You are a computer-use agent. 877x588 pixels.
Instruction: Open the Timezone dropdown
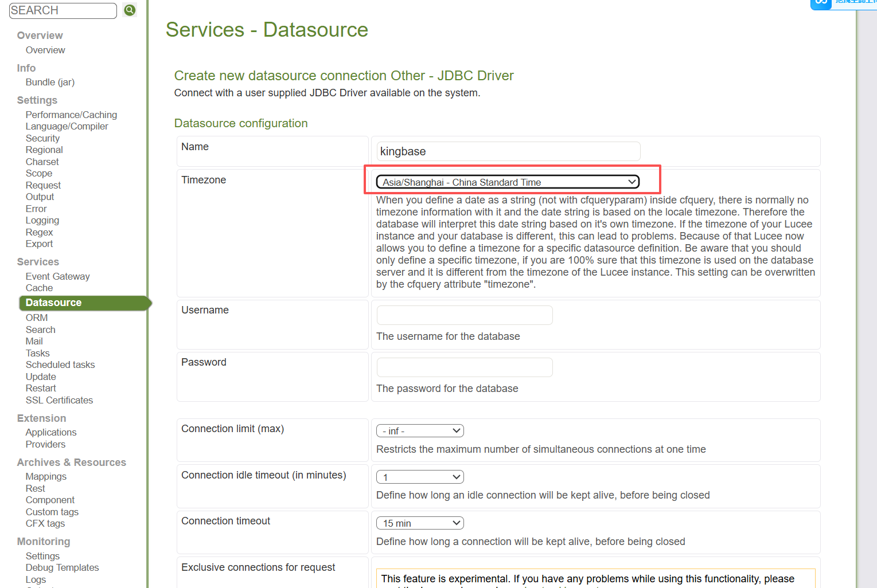507,182
